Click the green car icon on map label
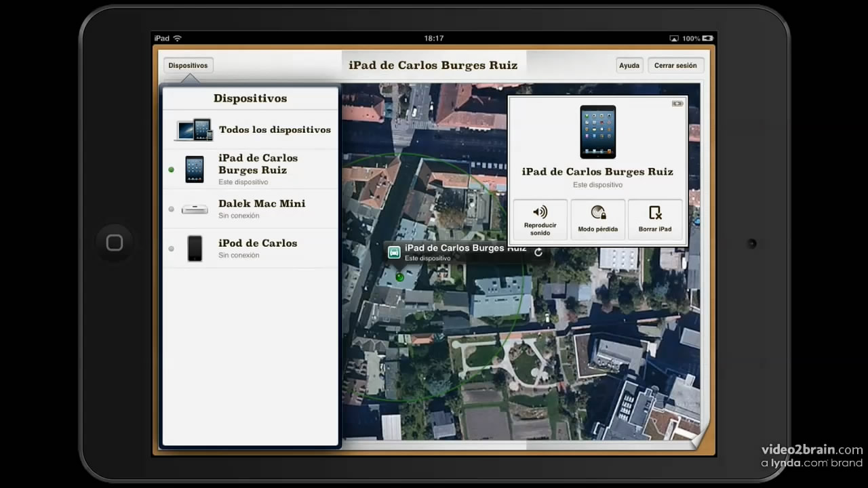Image resolution: width=868 pixels, height=488 pixels. (394, 252)
